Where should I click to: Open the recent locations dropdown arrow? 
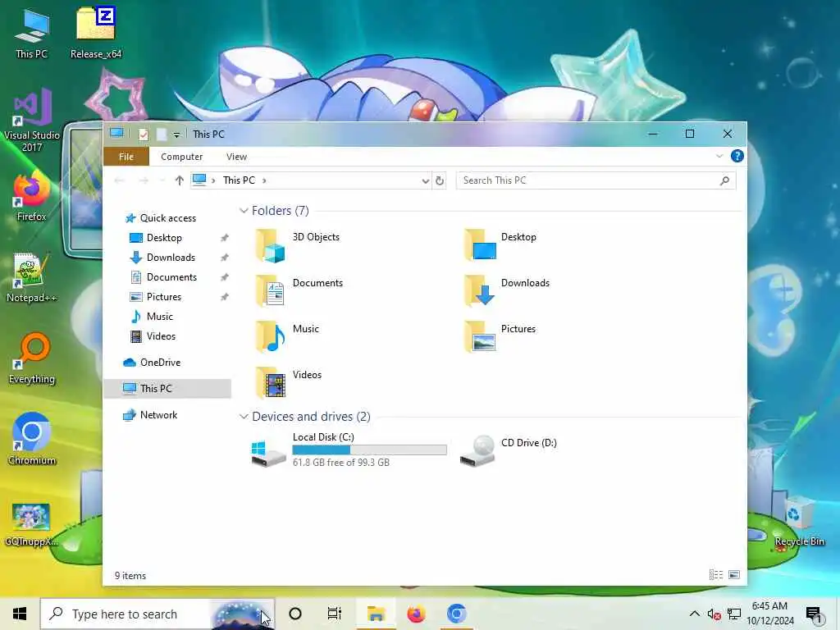(x=162, y=180)
